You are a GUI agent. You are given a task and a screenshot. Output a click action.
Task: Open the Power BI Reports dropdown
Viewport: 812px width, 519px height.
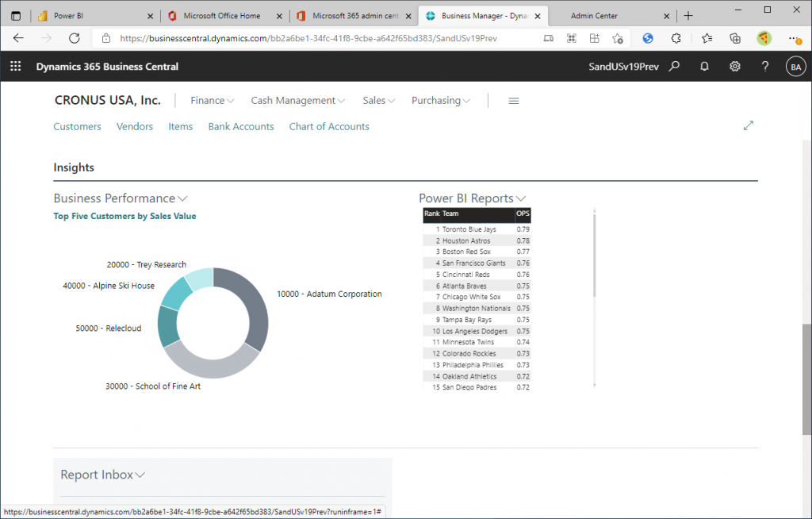pyautogui.click(x=521, y=198)
